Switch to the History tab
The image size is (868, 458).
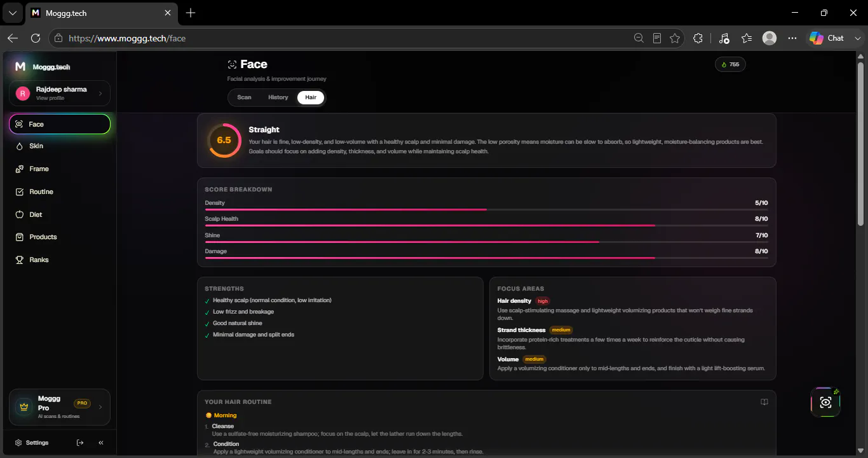(x=278, y=97)
